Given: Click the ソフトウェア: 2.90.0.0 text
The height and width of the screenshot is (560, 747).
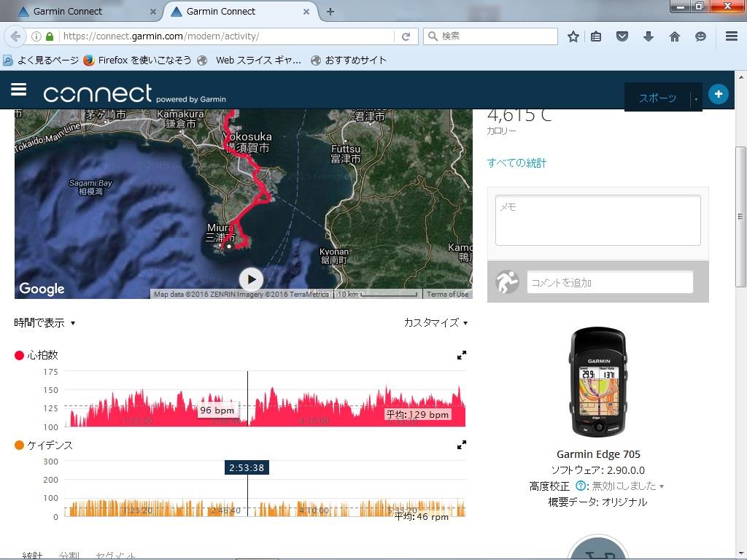Looking at the screenshot, I should 598,470.
